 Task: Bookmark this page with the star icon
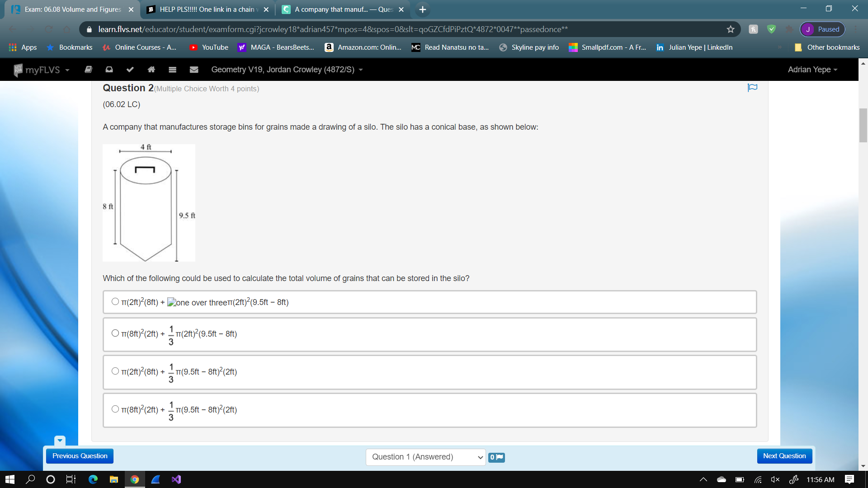click(x=731, y=29)
